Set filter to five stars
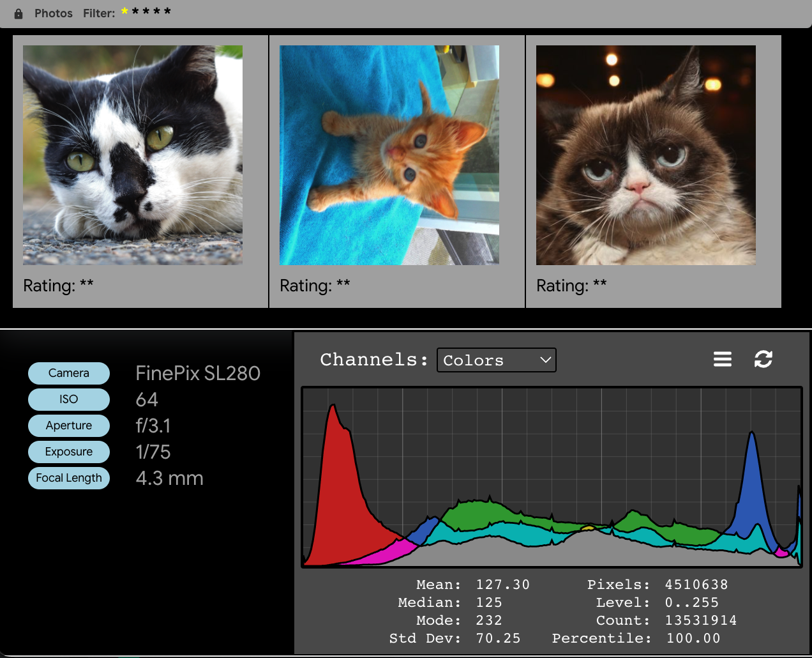The height and width of the screenshot is (658, 812). tap(167, 11)
